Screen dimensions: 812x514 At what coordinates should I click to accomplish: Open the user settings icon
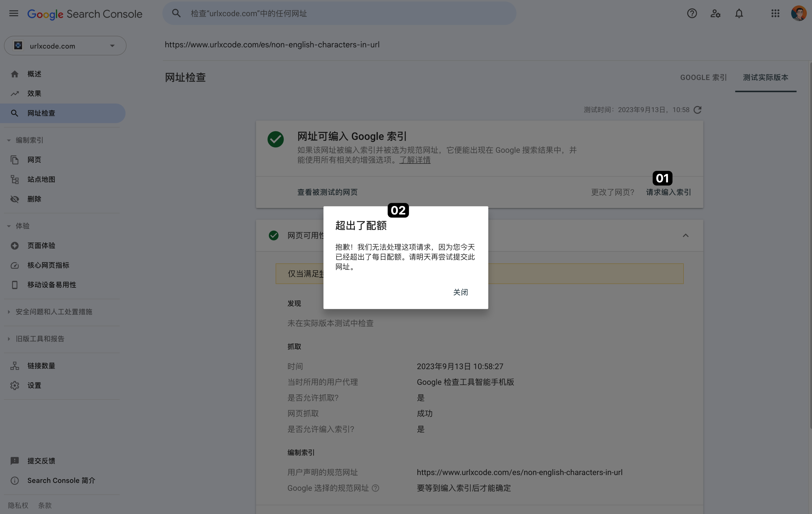coord(715,14)
